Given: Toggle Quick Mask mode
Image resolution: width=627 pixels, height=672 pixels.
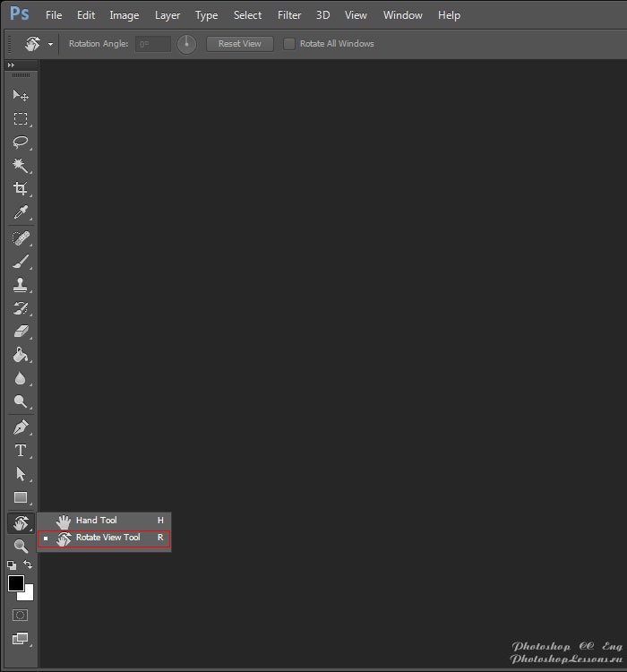Looking at the screenshot, I should (x=20, y=616).
